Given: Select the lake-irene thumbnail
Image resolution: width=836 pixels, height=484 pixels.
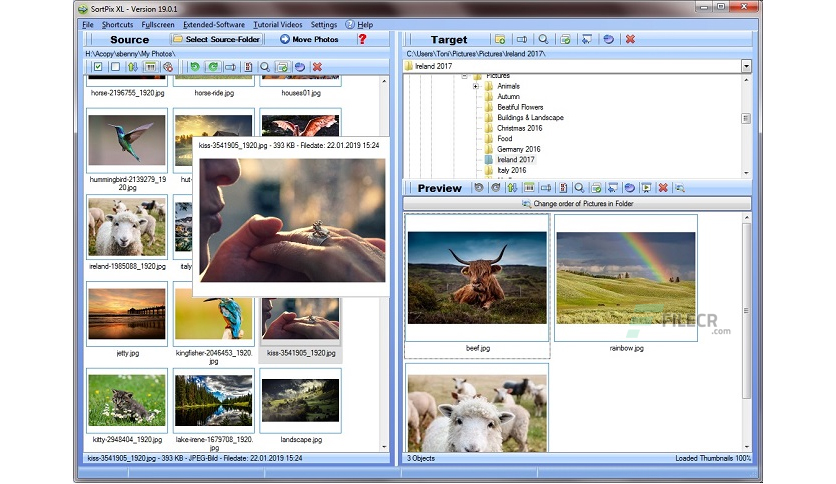Looking at the screenshot, I should [x=213, y=400].
